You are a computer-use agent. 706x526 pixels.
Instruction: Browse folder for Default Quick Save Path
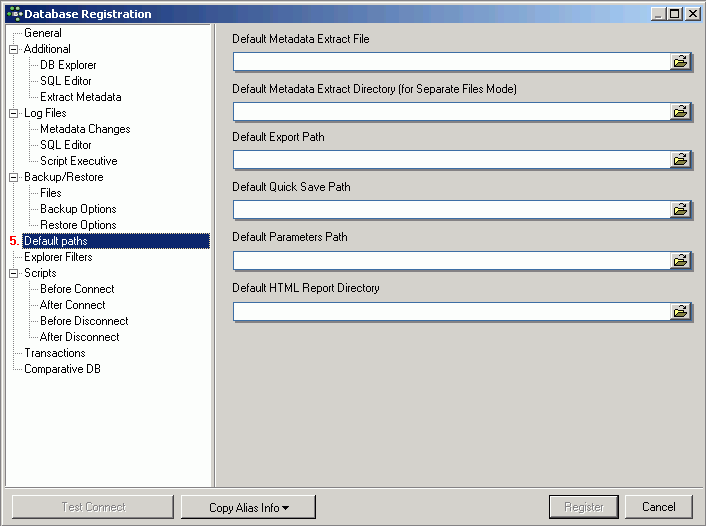(x=680, y=209)
